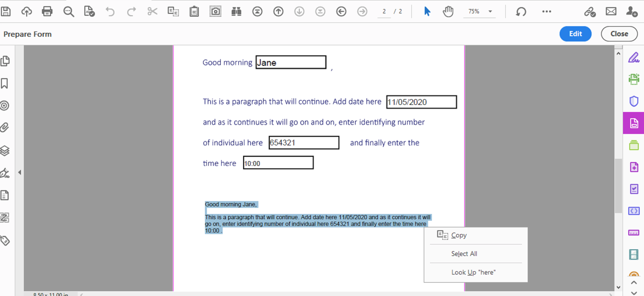
Task: Choose Select All in context menu
Action: tap(464, 253)
